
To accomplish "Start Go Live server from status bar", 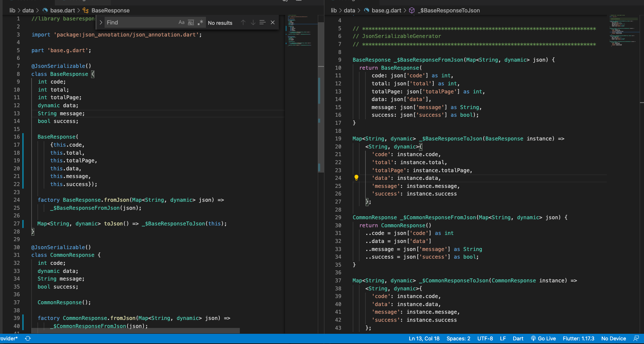I will (543, 339).
